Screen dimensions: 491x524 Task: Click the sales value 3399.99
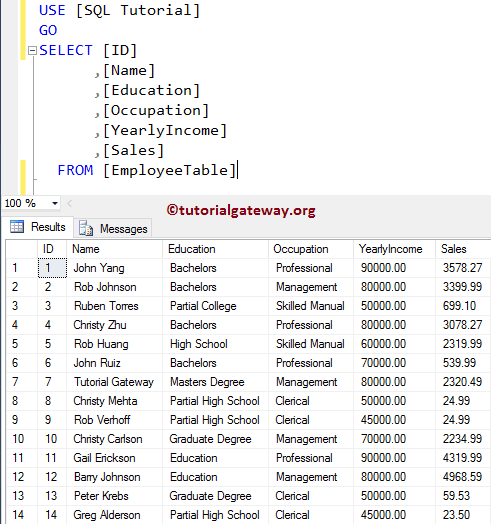tap(462, 287)
